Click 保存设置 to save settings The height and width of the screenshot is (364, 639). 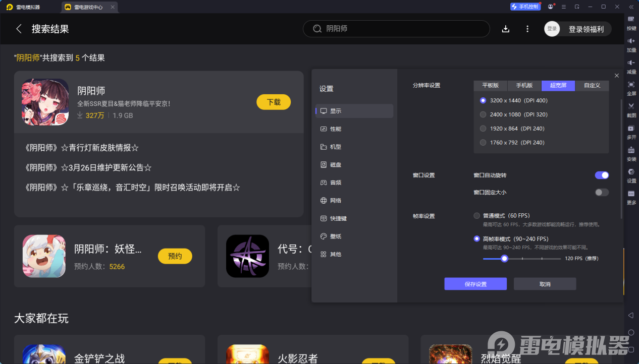(x=475, y=283)
